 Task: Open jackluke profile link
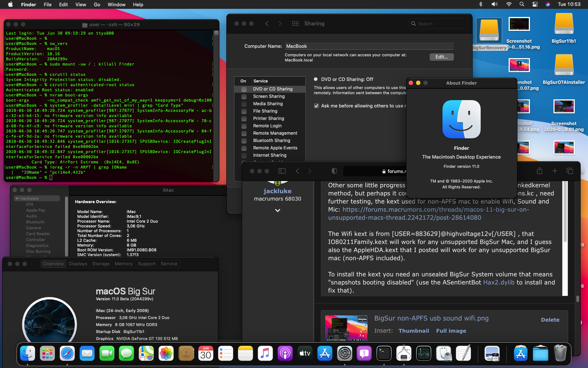coord(277,191)
